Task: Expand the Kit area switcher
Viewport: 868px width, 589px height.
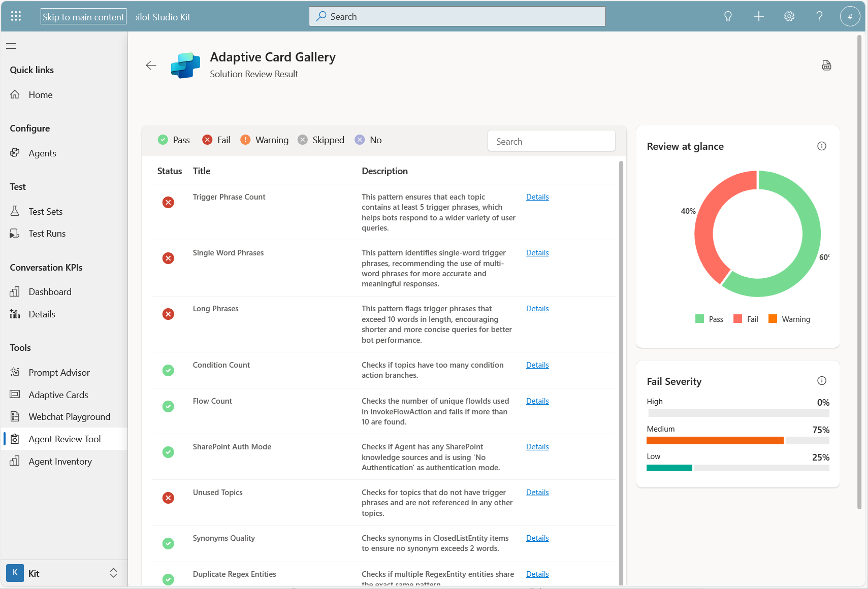Action: click(113, 573)
